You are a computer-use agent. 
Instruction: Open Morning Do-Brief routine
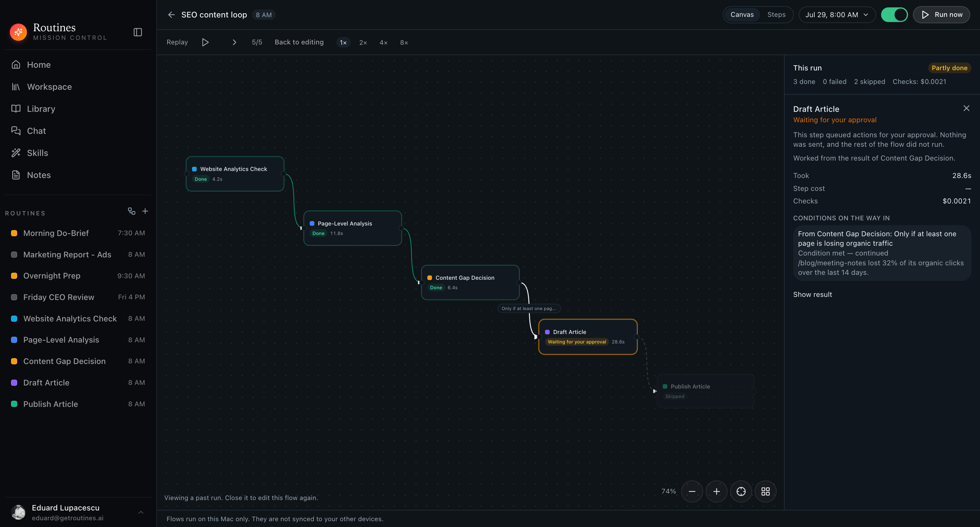tap(78, 233)
